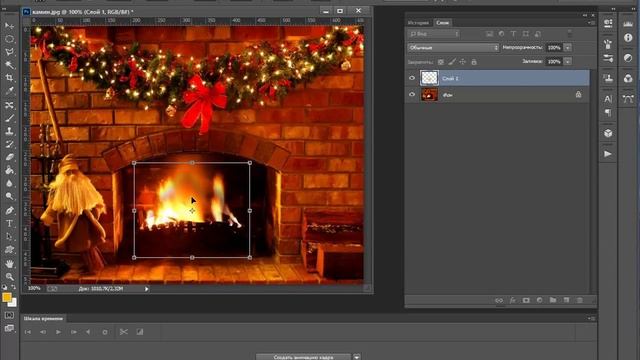Select the Path Selection tool
This screenshot has width=640, height=360.
(x=9, y=237)
